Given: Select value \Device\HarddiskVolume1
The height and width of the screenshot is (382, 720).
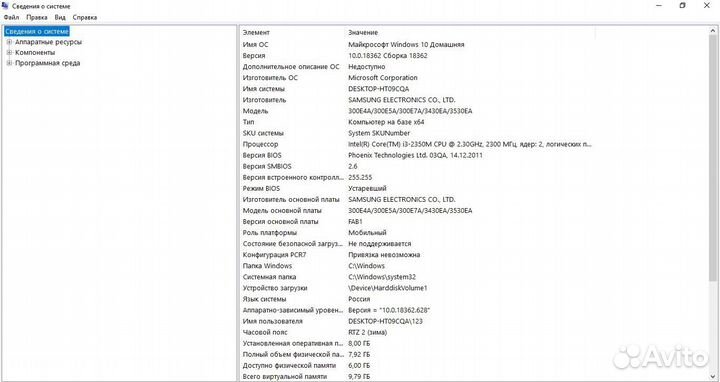Looking at the screenshot, I should (388, 288).
